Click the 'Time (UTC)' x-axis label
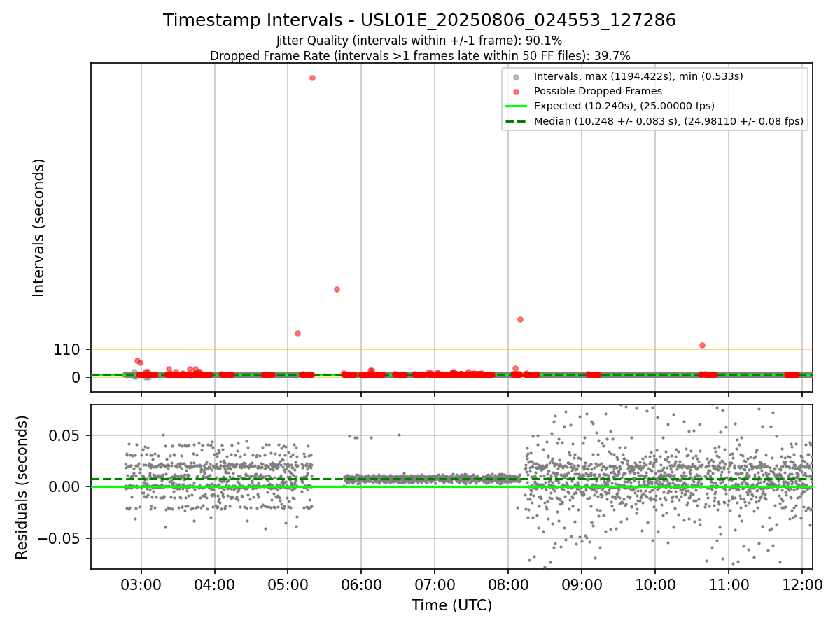The image size is (840, 630). coord(451,605)
